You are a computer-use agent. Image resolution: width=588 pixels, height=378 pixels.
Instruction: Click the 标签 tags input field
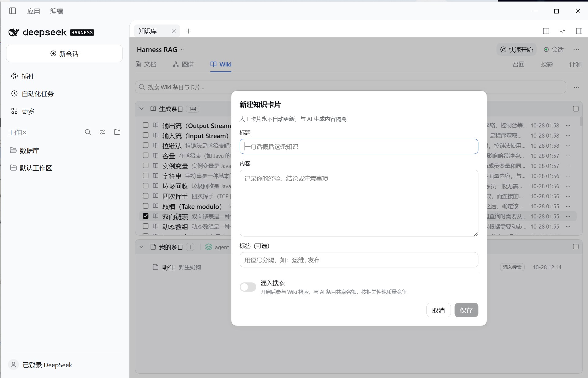tap(359, 260)
